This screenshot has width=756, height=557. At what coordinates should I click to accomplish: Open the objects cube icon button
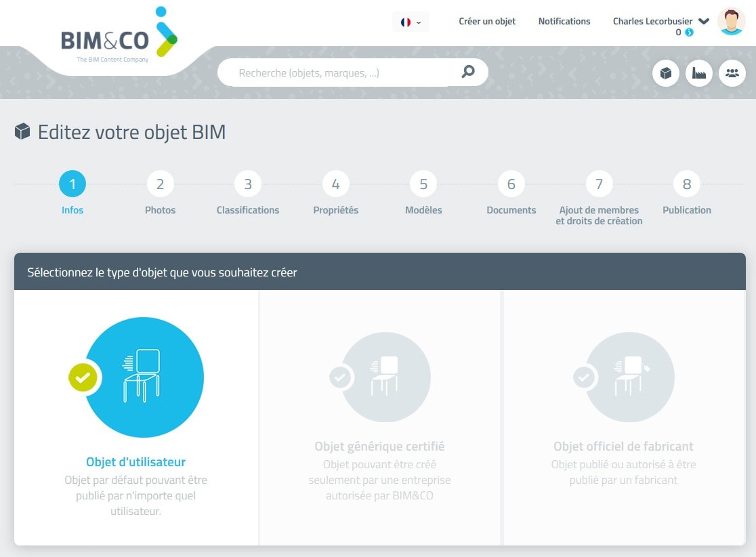666,73
